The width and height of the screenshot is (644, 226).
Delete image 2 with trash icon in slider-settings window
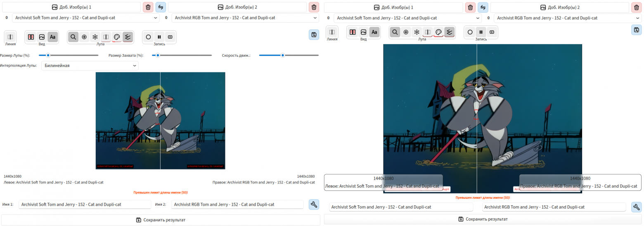coord(314,7)
